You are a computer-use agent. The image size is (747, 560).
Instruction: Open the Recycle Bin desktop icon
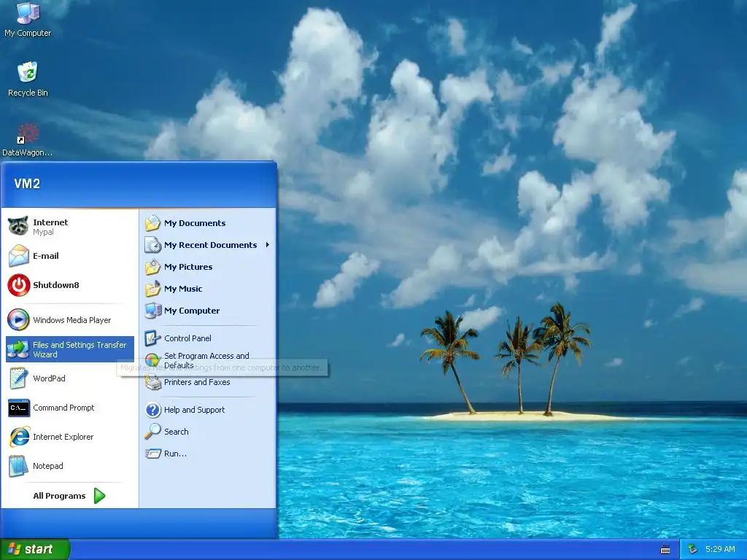click(28, 79)
